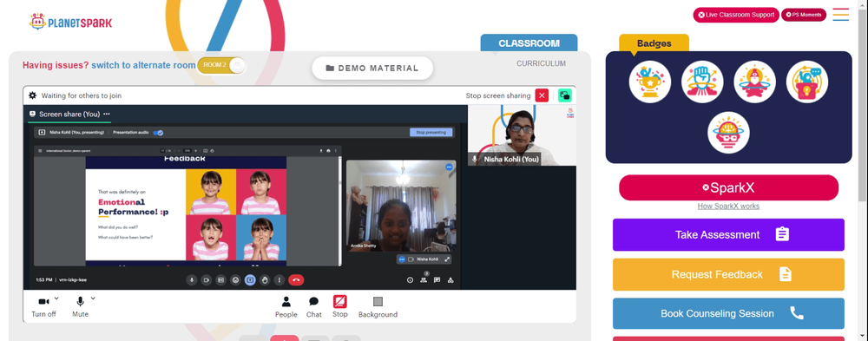Click the green screen layout icon
Viewport: 868px width, 341px height.
click(565, 95)
